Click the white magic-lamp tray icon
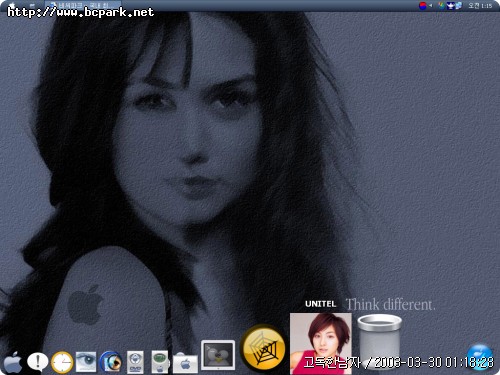The width and height of the screenshot is (500, 375). pyautogui.click(x=451, y=6)
